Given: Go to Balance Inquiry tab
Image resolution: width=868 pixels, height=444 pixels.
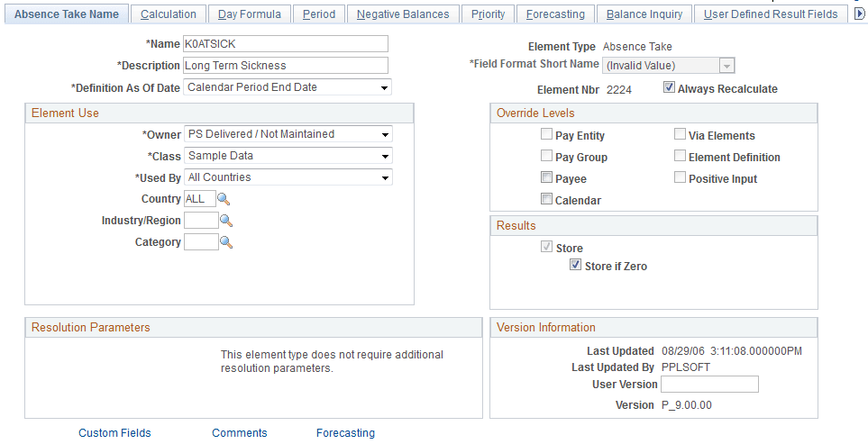Looking at the screenshot, I should point(644,14).
